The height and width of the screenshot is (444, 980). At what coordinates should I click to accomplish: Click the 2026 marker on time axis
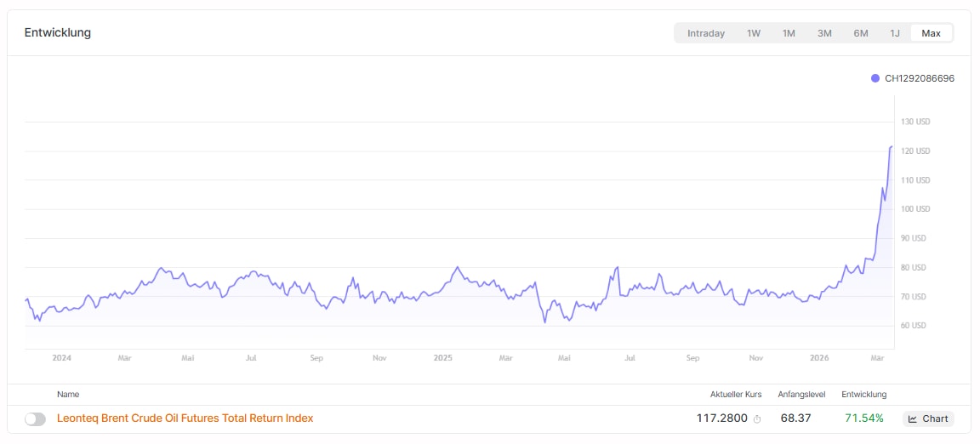pyautogui.click(x=819, y=358)
